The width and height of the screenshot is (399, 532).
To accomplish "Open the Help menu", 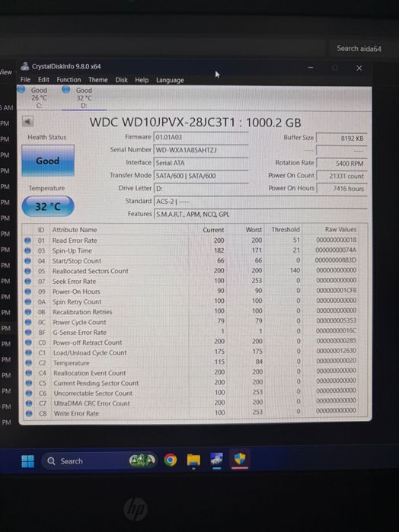I will (x=142, y=80).
